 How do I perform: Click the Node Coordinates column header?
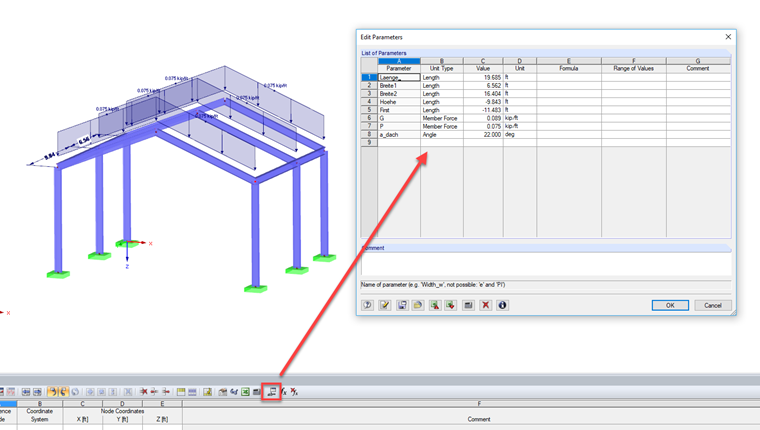(x=122, y=411)
